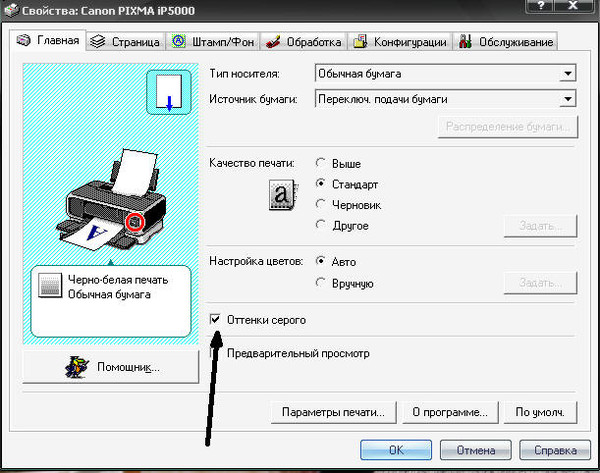600x473 pixels.
Task: Open the Обработка tab
Action: click(304, 41)
